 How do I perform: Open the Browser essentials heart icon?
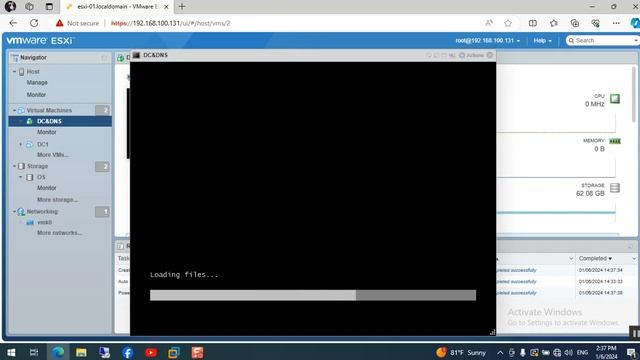596,23
